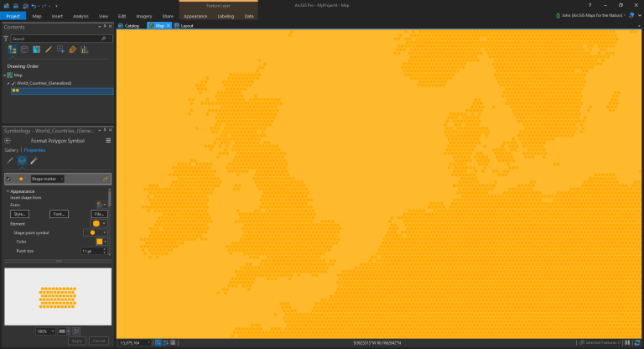644x349 pixels.
Task: Click the Style... button
Action: 19,214
